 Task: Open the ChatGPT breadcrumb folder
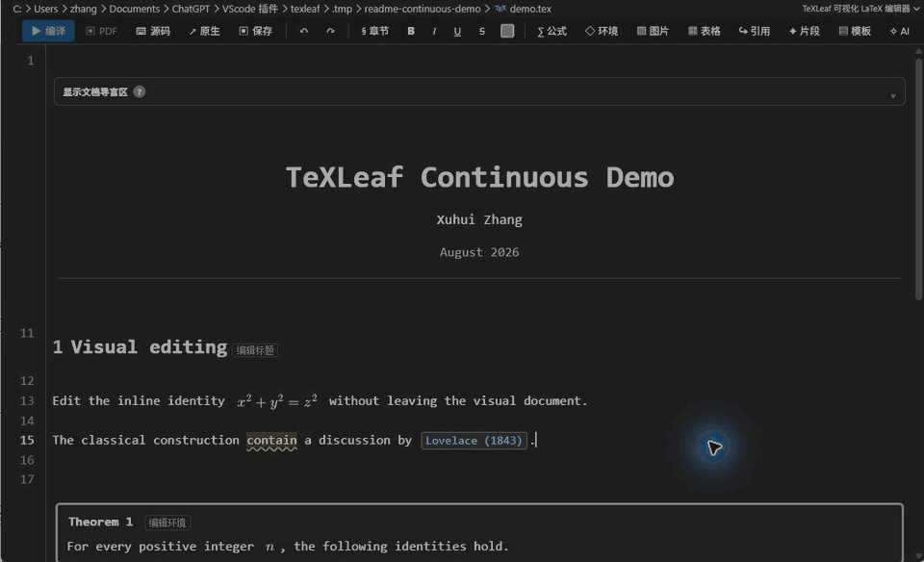coord(191,9)
